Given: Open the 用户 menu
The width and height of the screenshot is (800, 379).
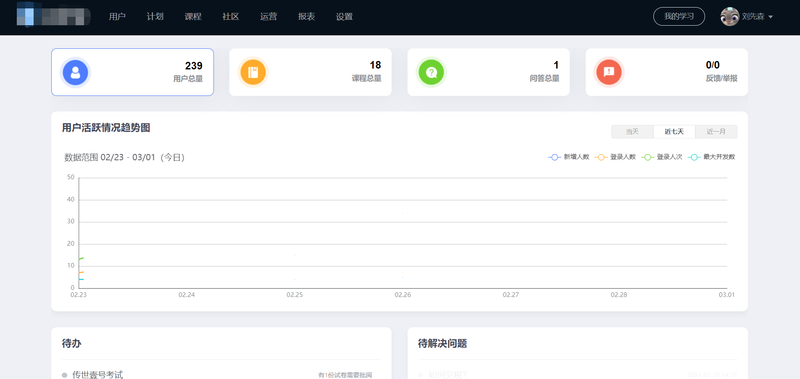Looking at the screenshot, I should click(117, 16).
